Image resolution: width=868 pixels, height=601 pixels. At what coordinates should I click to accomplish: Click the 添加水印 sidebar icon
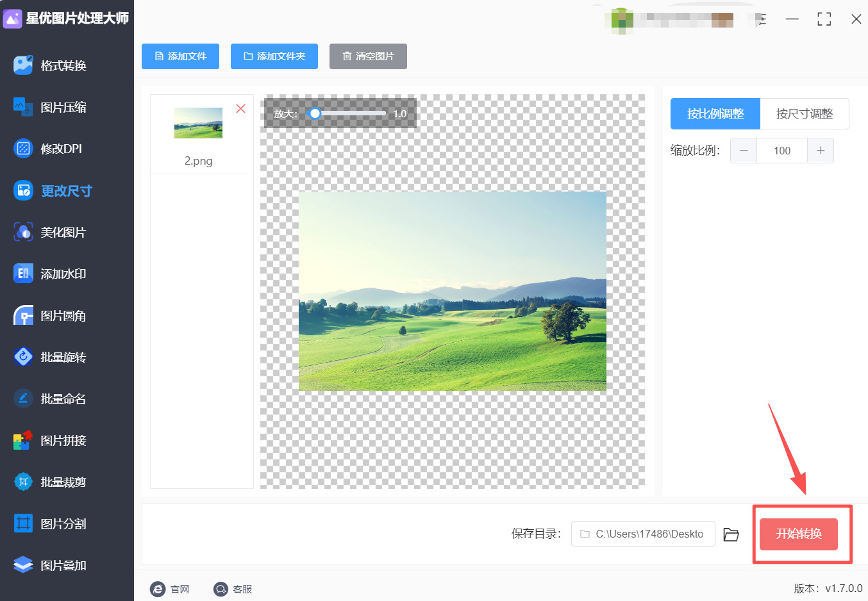pos(23,274)
